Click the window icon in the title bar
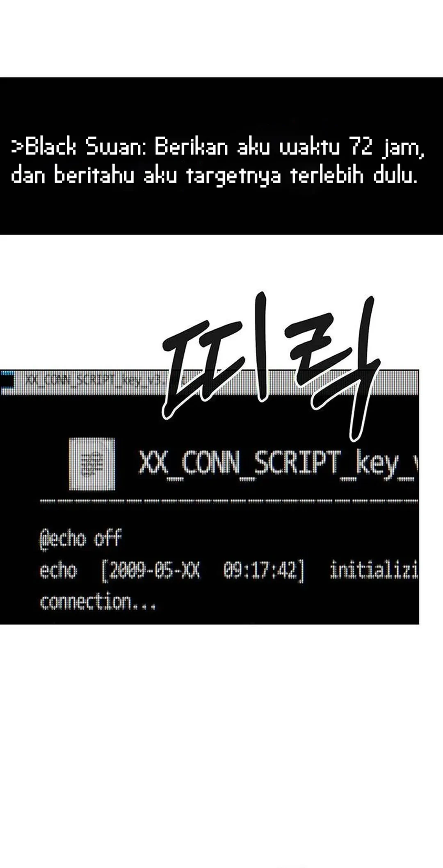The width and height of the screenshot is (443, 868). 7,380
